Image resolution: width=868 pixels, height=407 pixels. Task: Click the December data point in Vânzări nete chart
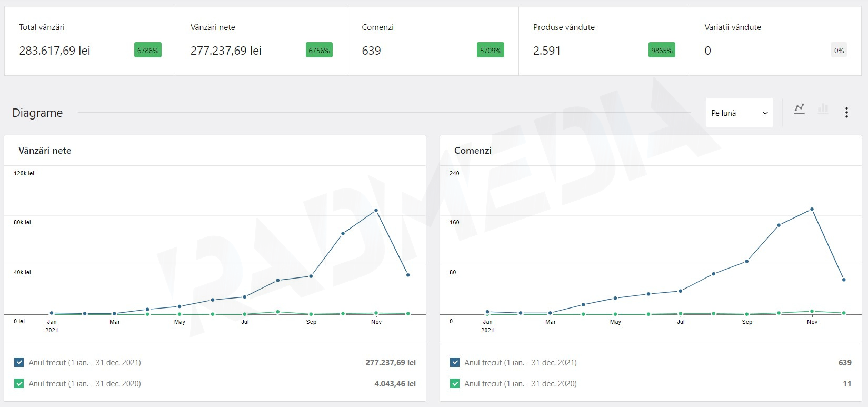pyautogui.click(x=408, y=275)
